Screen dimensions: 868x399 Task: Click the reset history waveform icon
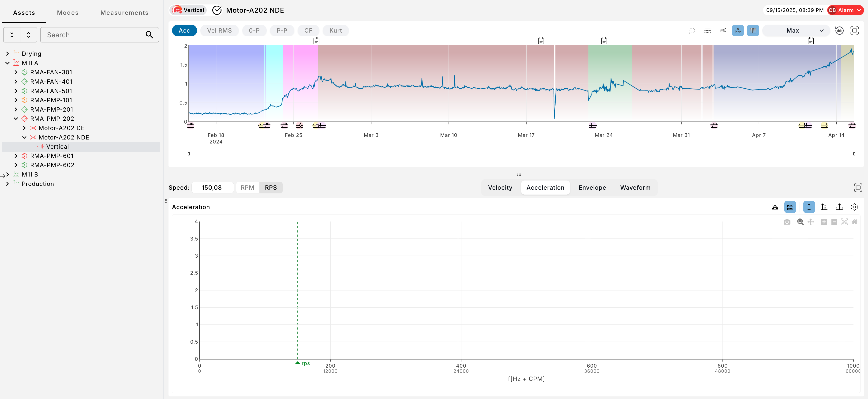click(839, 31)
